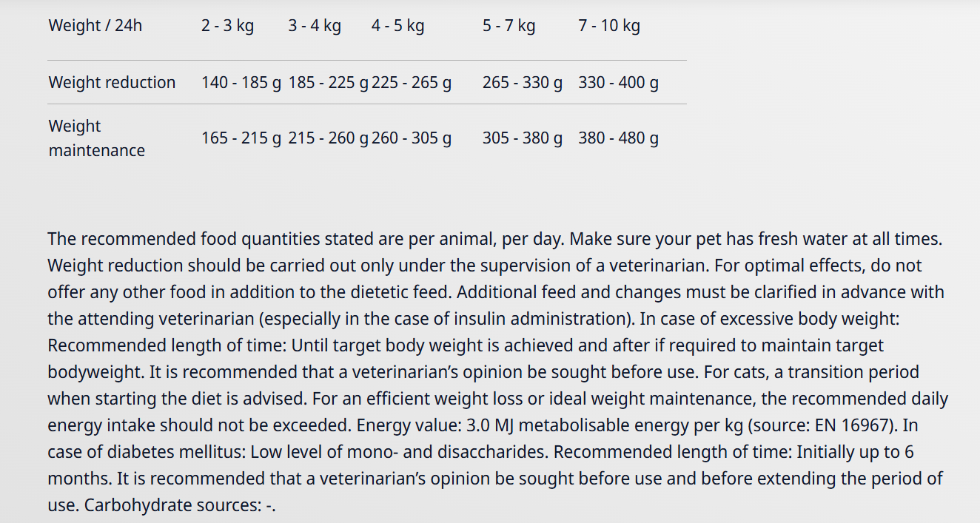Select the '2 - 3 kg' column header
This screenshot has width=980, height=523.
pos(227,26)
